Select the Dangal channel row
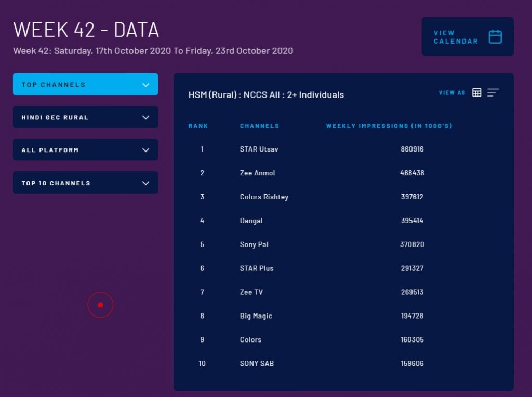 (x=251, y=221)
